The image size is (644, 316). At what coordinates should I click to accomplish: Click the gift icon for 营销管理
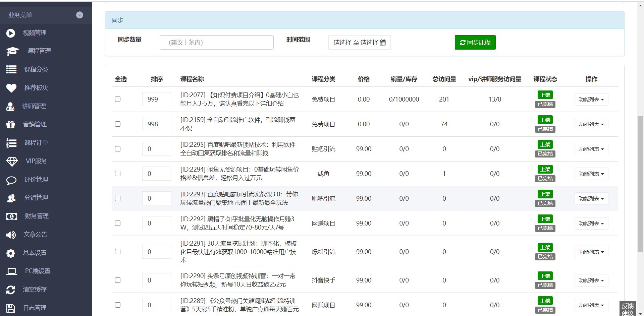tap(11, 124)
